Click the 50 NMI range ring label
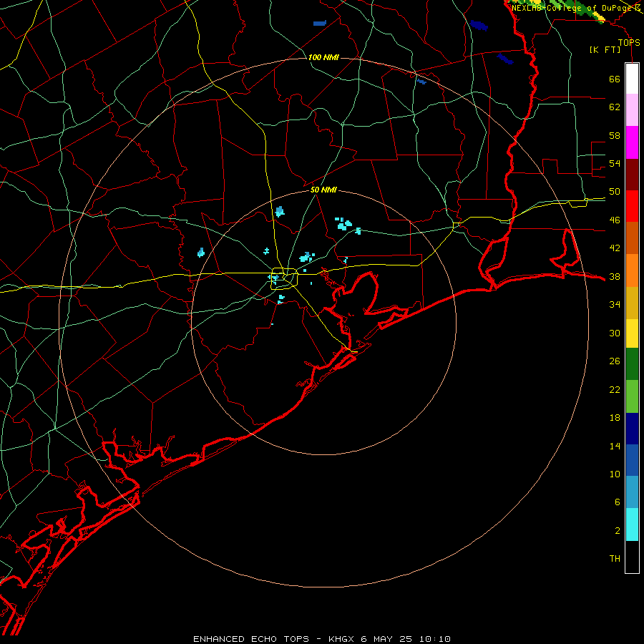The height and width of the screenshot is (644, 644). (323, 190)
